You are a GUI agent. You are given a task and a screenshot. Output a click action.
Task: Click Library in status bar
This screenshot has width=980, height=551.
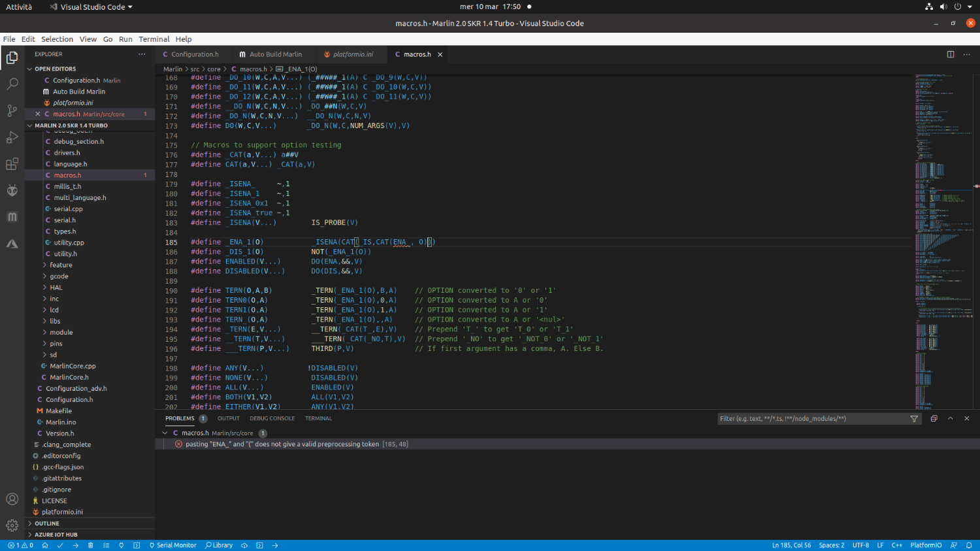pyautogui.click(x=219, y=545)
